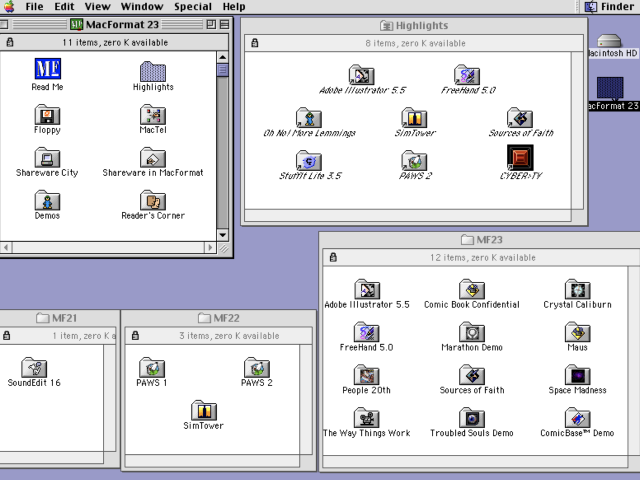Select the Space Madness folder

pyautogui.click(x=578, y=375)
